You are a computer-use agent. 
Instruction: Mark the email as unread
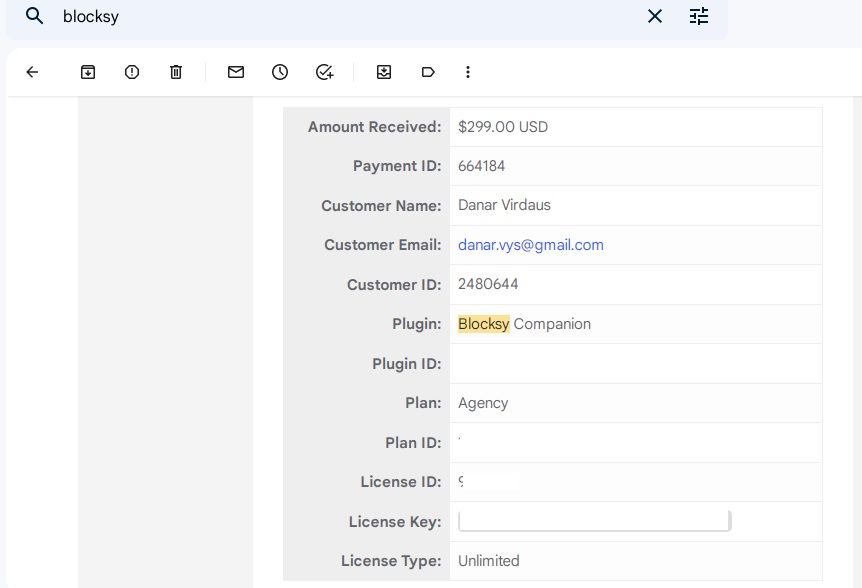point(236,72)
